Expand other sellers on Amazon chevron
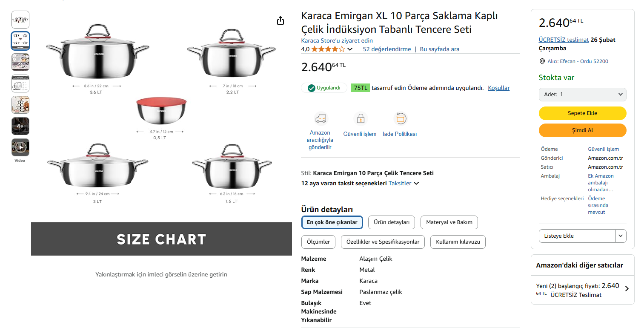The width and height of the screenshot is (644, 328). pos(626,289)
